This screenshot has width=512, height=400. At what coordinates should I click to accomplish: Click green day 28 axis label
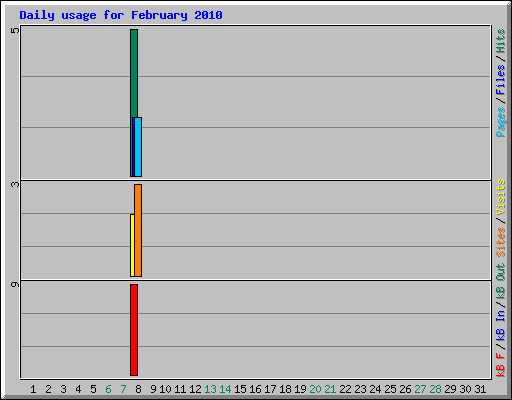[x=435, y=389]
